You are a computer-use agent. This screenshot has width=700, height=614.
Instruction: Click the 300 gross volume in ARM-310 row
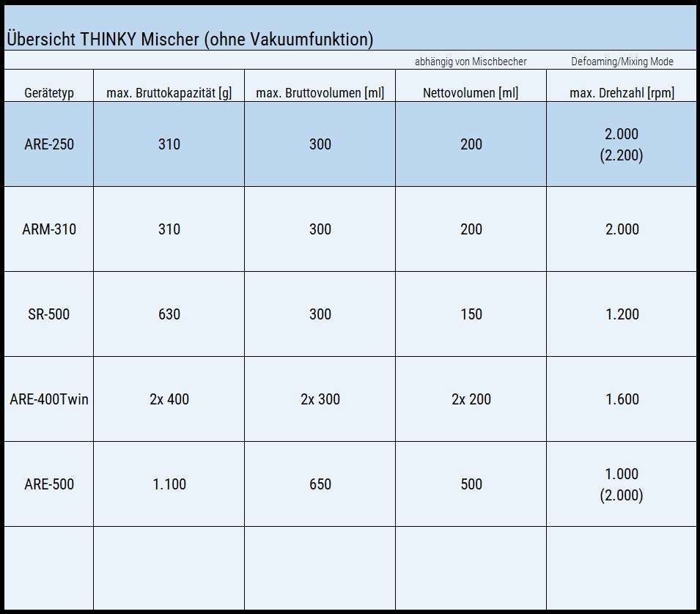(320, 229)
